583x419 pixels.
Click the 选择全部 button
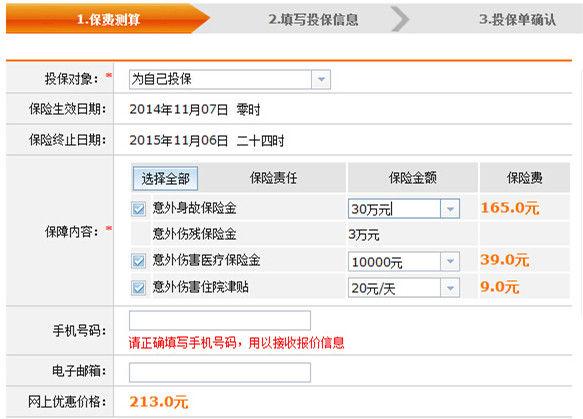pyautogui.click(x=165, y=178)
